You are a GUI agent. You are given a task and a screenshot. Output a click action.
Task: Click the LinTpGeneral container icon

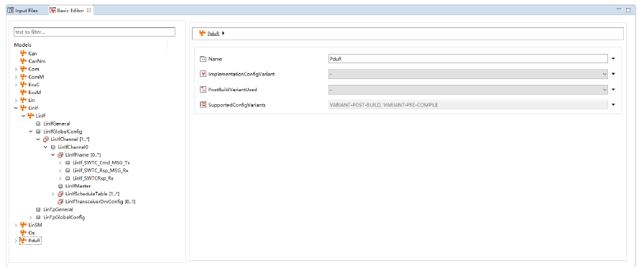(x=38, y=209)
